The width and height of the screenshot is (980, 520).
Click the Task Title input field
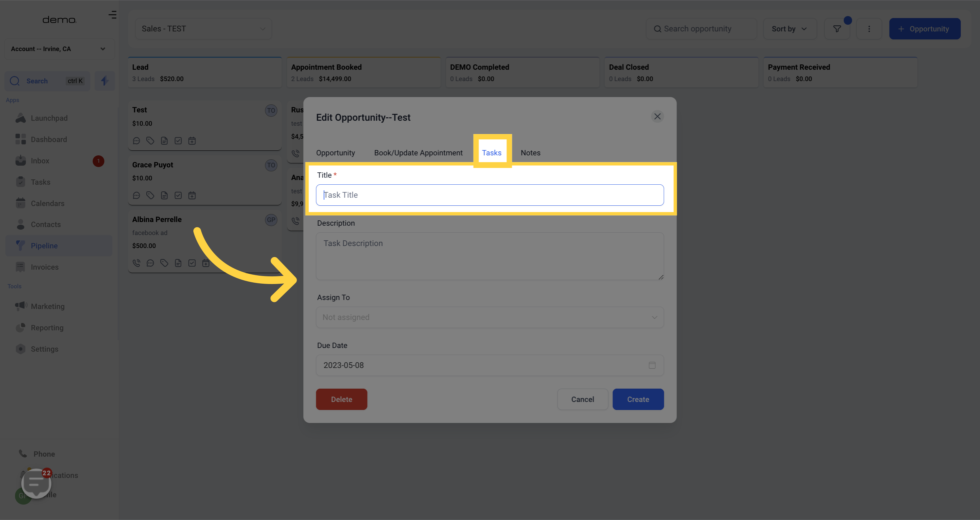[x=489, y=195]
